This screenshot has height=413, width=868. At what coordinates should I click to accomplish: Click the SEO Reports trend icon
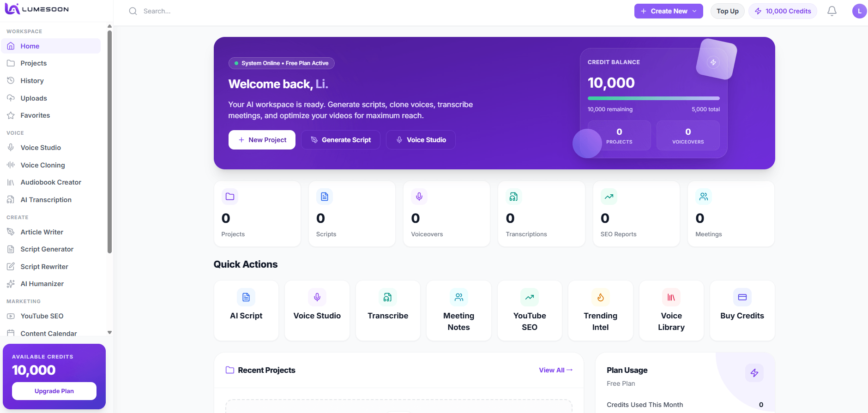pyautogui.click(x=609, y=197)
